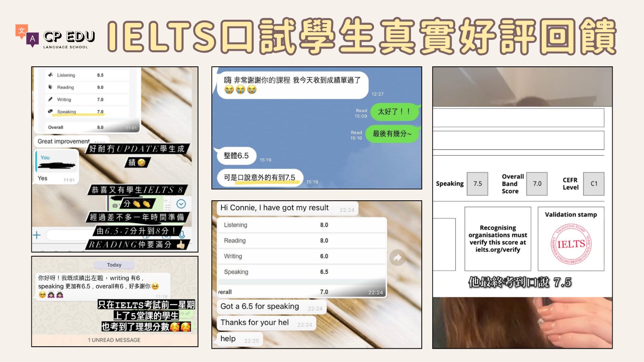The height and width of the screenshot is (362, 644).
Task: Select the 'Speaking 6.5' row
Action: [302, 272]
